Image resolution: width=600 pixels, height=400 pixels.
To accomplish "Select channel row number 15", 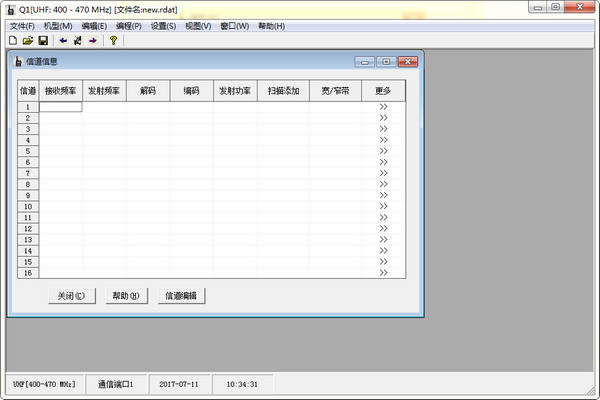I will click(x=28, y=262).
